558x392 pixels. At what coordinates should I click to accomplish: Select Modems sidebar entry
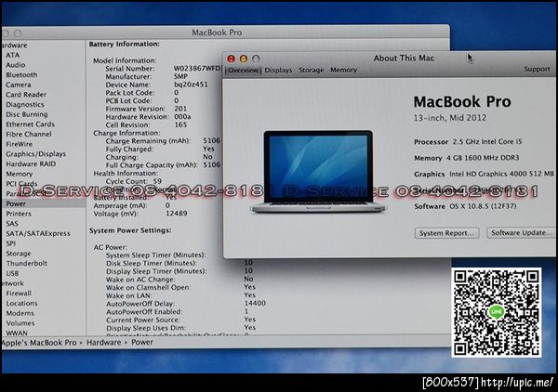pyautogui.click(x=20, y=313)
